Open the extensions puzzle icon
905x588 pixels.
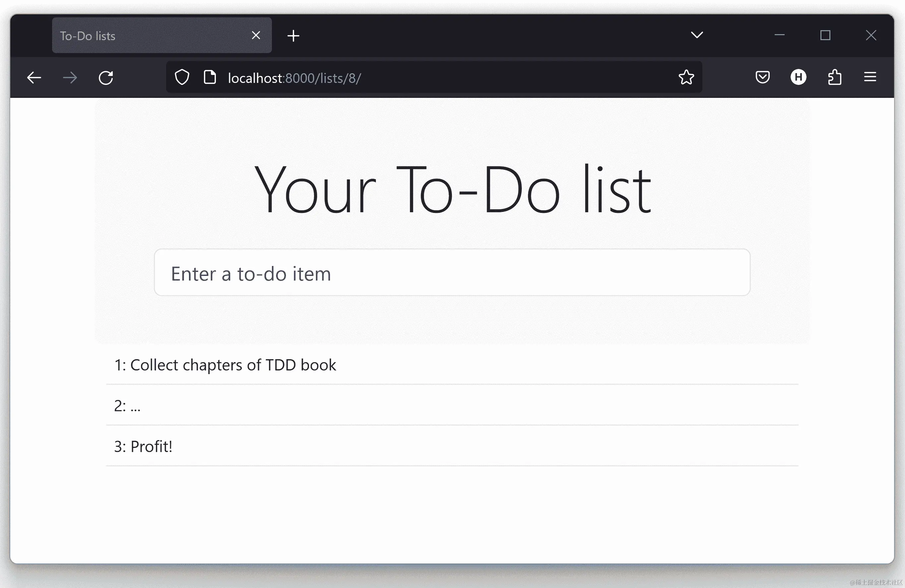pyautogui.click(x=834, y=77)
